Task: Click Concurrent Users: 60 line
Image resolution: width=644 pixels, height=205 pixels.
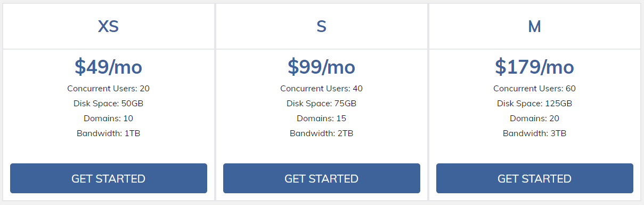Action: pyautogui.click(x=534, y=89)
